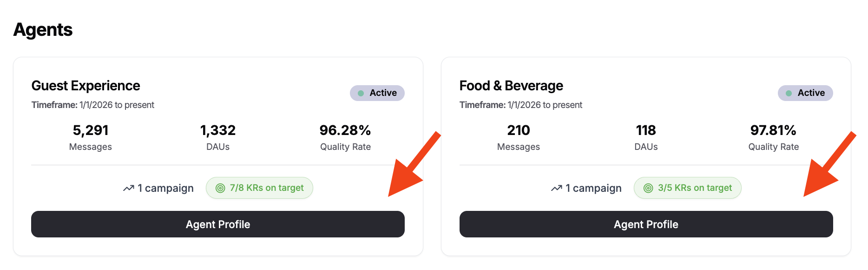The image size is (868, 270).
Task: Click the Guest Experience card title
Action: click(86, 86)
